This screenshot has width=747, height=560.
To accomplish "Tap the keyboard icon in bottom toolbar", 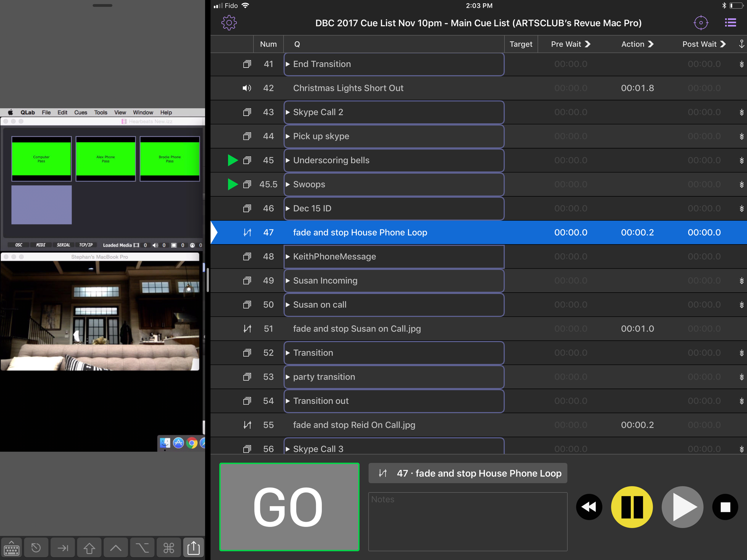I will pyautogui.click(x=11, y=548).
